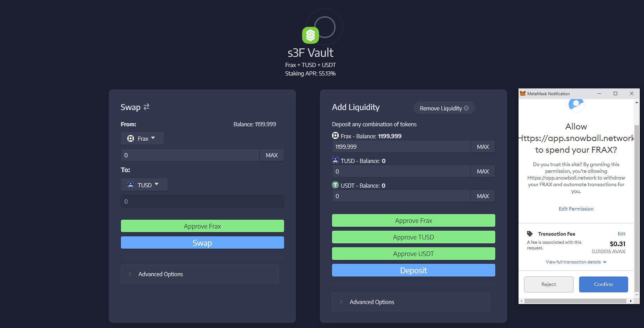
Task: Click the Approve TUSD button
Action: click(x=413, y=237)
